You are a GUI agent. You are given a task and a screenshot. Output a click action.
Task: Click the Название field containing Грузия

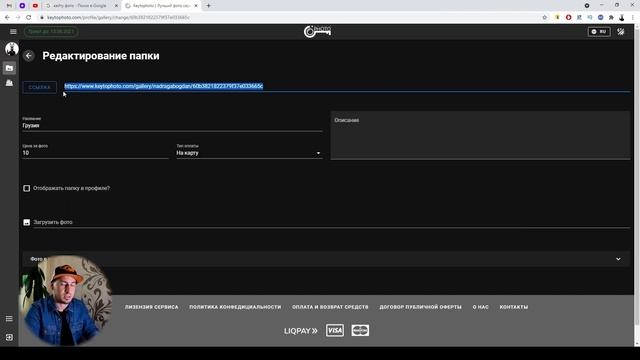[x=172, y=125]
